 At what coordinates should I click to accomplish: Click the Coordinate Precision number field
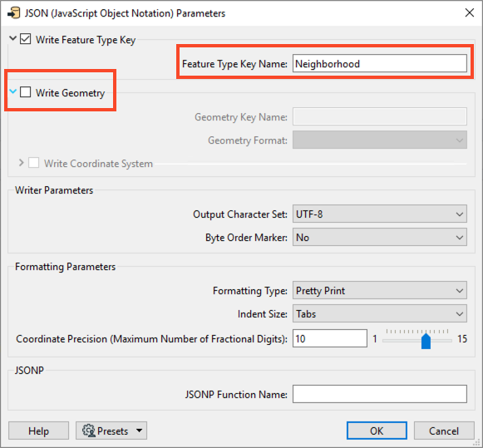click(x=330, y=338)
